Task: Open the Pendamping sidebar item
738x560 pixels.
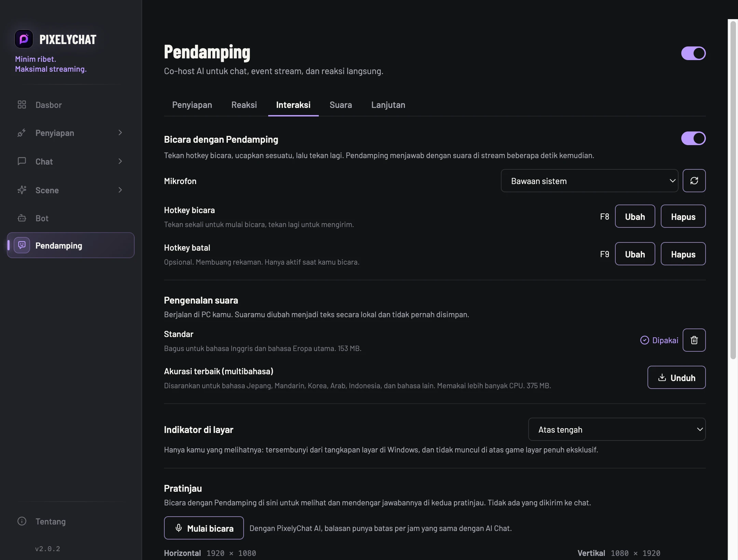Action: point(70,245)
